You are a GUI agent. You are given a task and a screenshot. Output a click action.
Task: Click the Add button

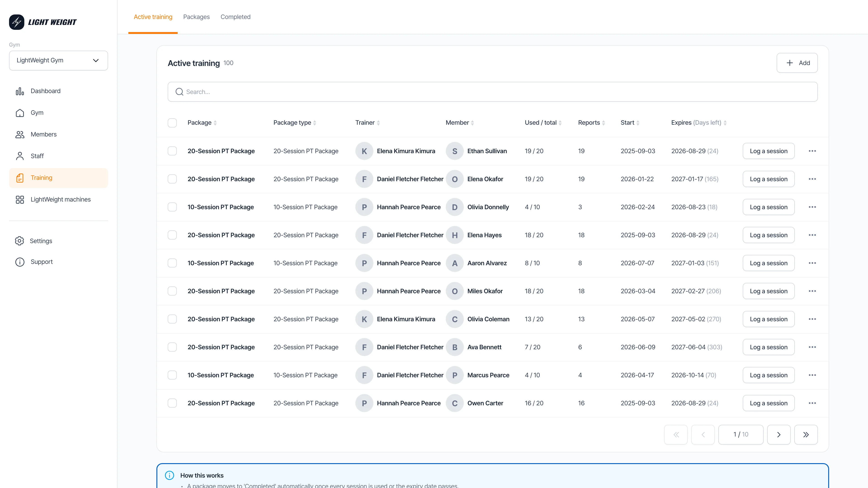[x=797, y=63]
